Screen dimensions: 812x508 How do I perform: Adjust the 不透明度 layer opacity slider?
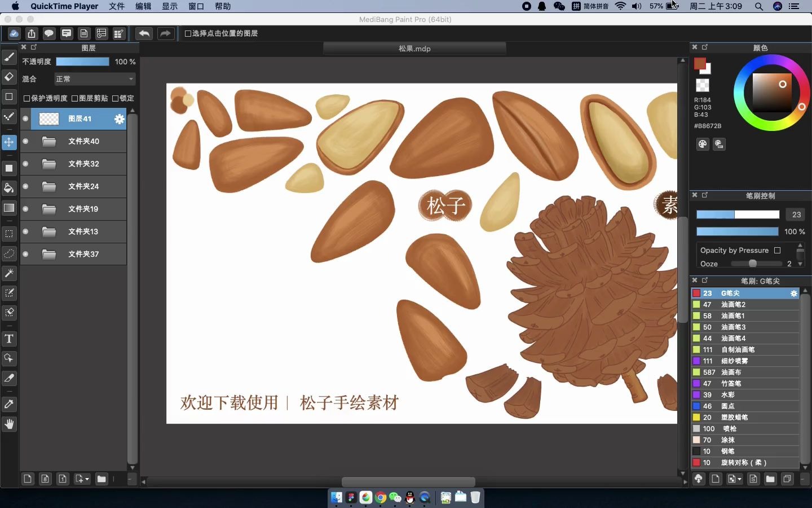coord(82,62)
